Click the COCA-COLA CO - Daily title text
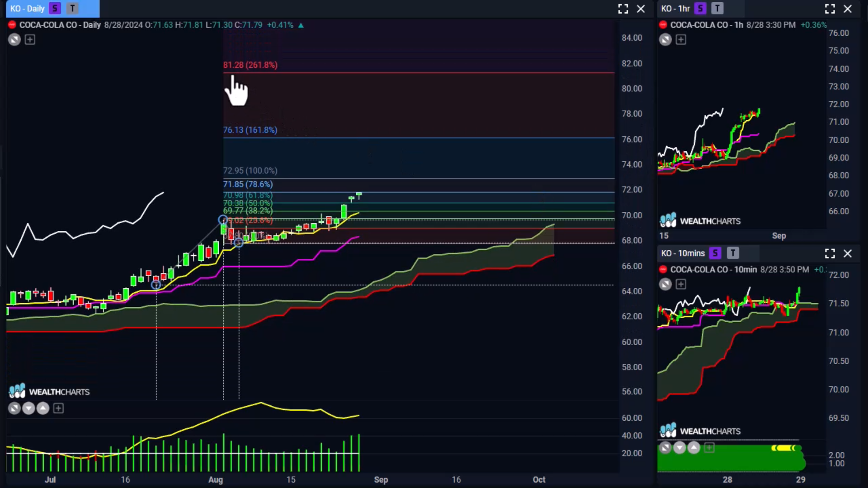 [60, 25]
